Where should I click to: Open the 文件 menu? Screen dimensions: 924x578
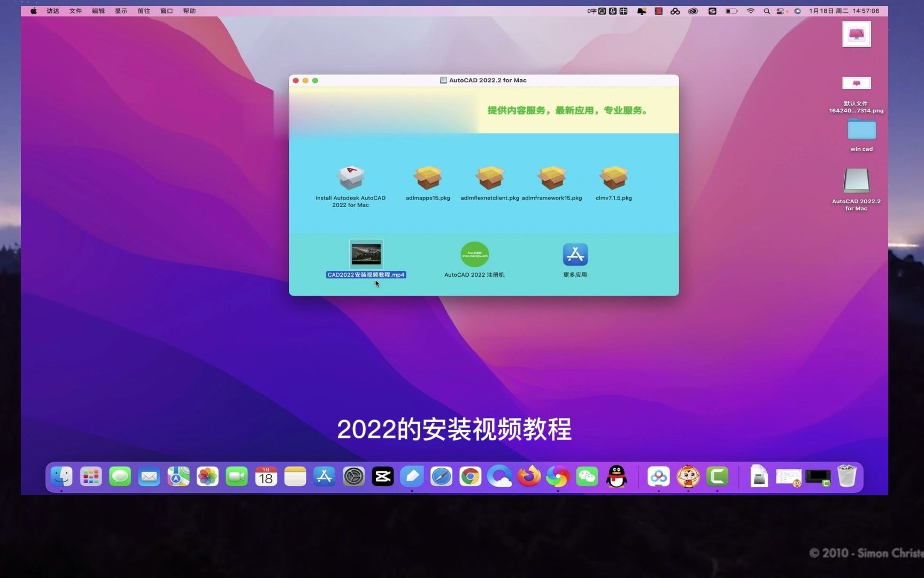pyautogui.click(x=75, y=11)
